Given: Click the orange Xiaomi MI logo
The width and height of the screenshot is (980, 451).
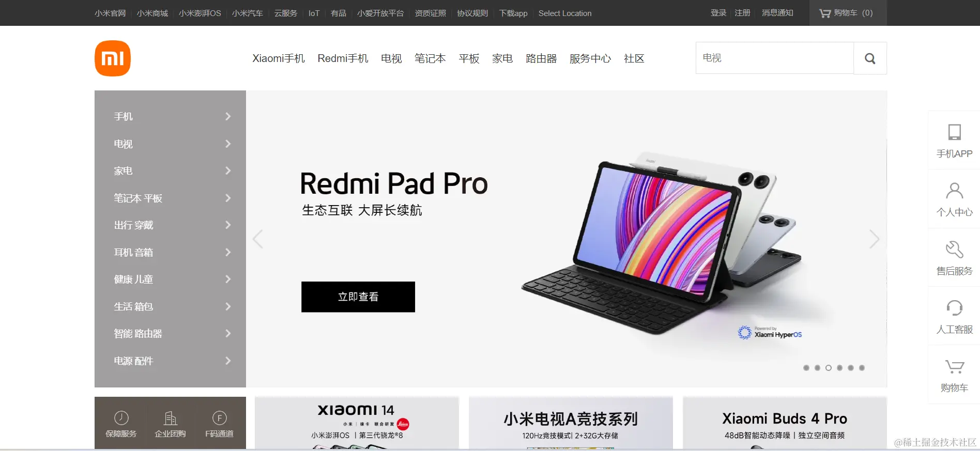Looking at the screenshot, I should point(113,58).
